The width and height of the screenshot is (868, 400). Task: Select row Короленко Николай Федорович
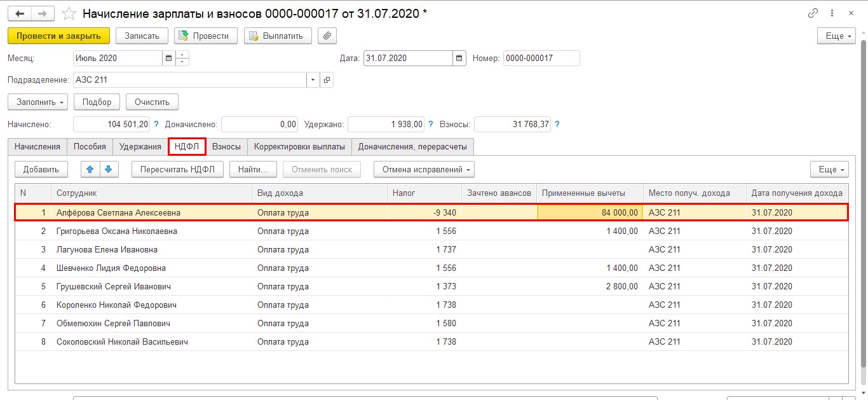[x=431, y=305]
